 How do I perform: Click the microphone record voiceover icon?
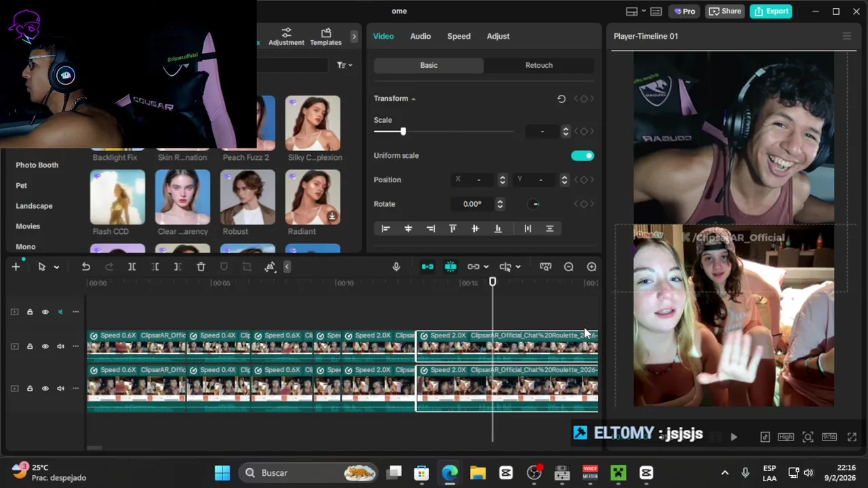click(x=396, y=267)
